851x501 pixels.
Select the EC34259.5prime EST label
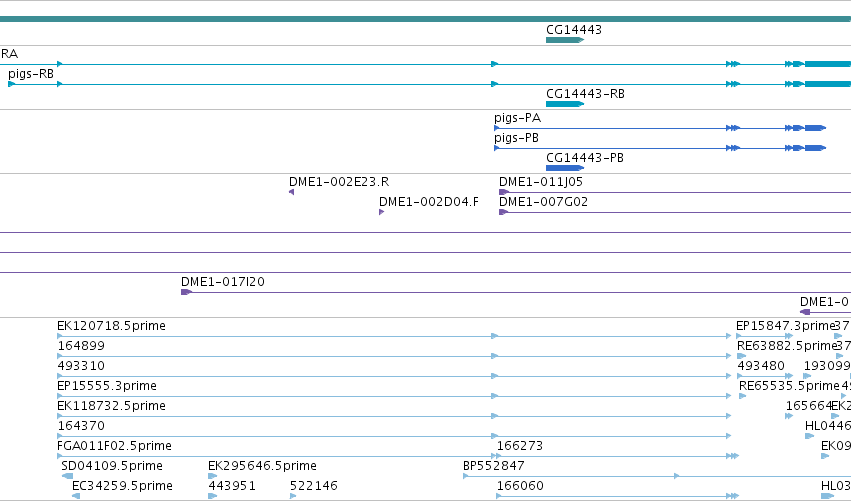[122, 486]
